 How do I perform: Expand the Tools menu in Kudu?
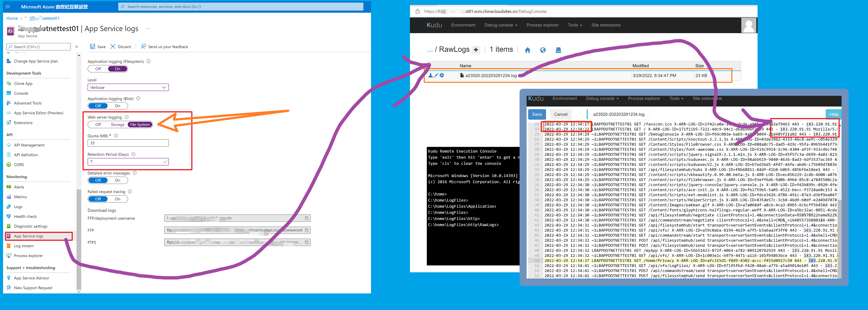tap(574, 25)
